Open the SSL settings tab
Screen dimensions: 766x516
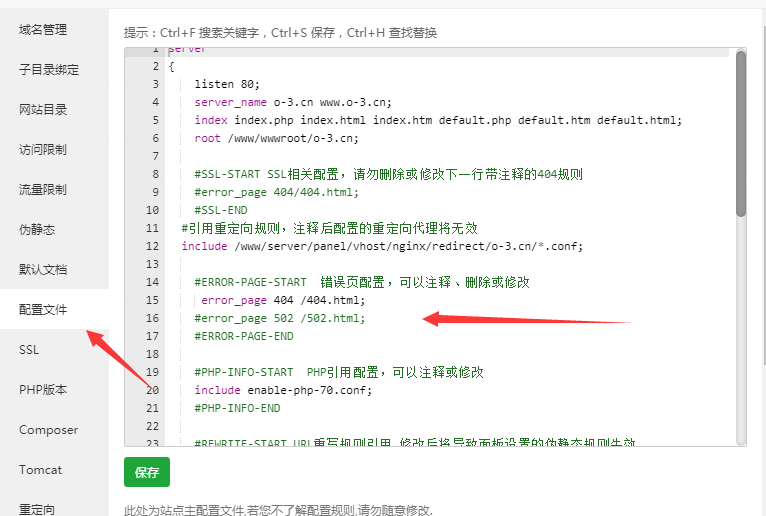coord(29,350)
